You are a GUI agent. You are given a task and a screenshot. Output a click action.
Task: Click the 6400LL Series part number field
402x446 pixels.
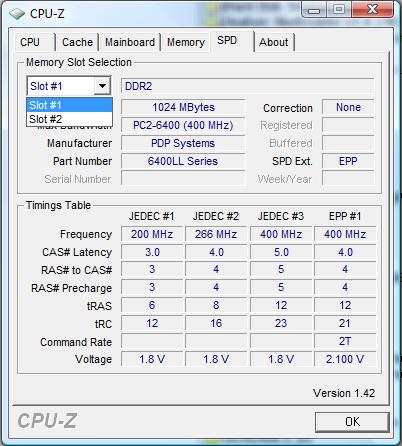(x=183, y=161)
